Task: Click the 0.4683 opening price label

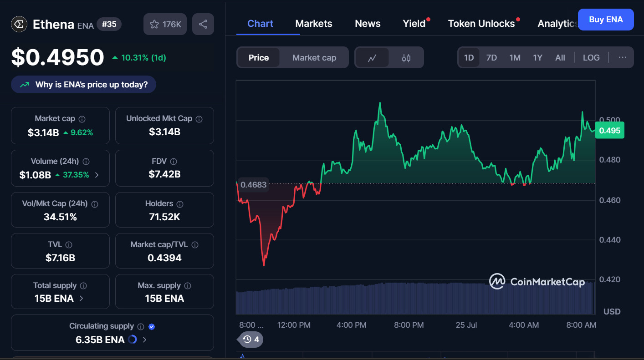Action: (253, 185)
